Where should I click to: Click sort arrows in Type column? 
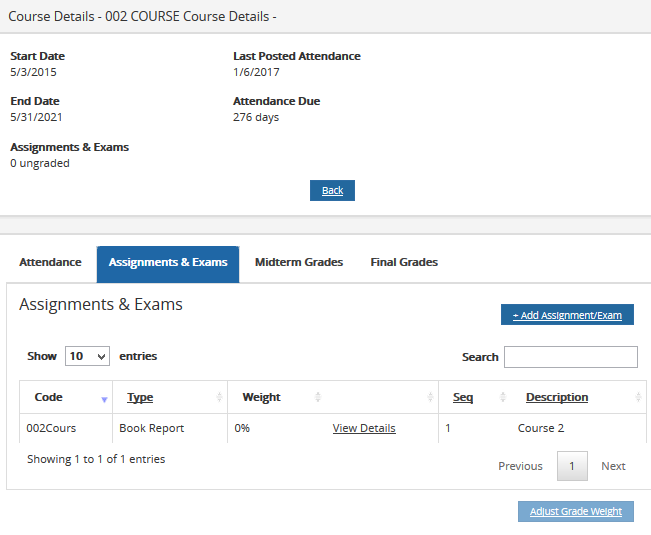click(x=219, y=398)
